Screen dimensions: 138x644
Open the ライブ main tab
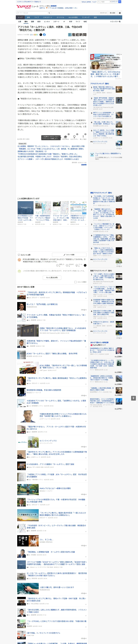pos(37,17)
